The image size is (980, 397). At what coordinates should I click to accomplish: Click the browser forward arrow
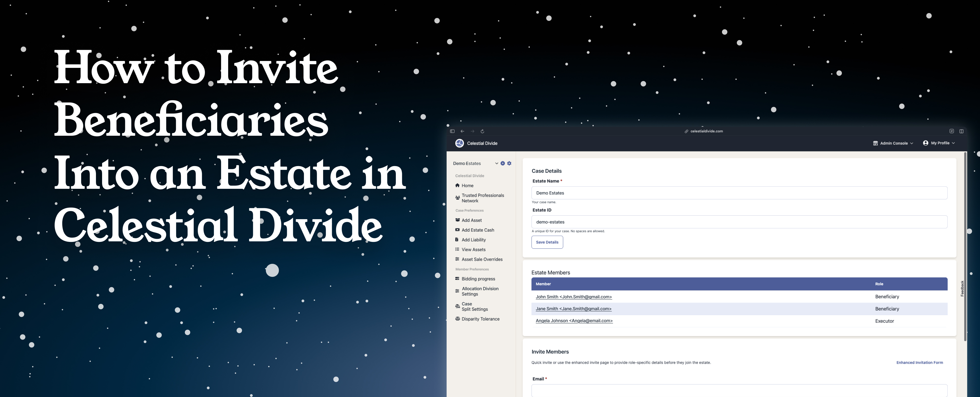(472, 131)
